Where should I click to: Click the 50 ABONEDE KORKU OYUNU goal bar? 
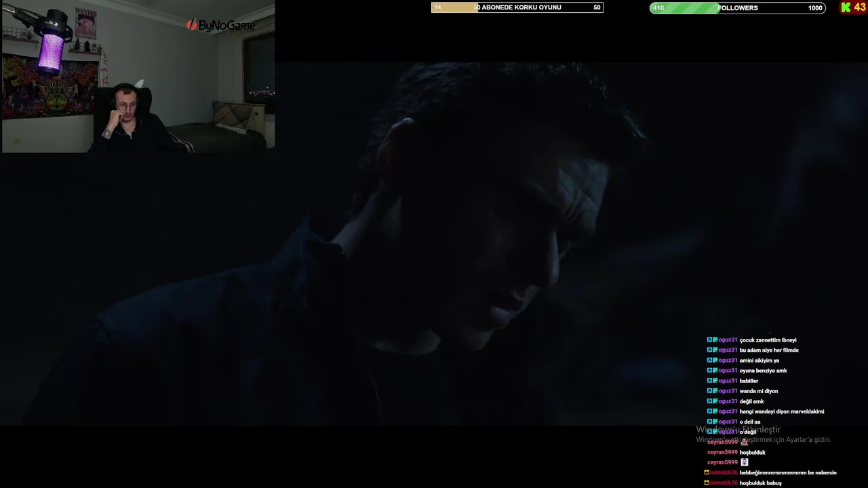pos(517,7)
